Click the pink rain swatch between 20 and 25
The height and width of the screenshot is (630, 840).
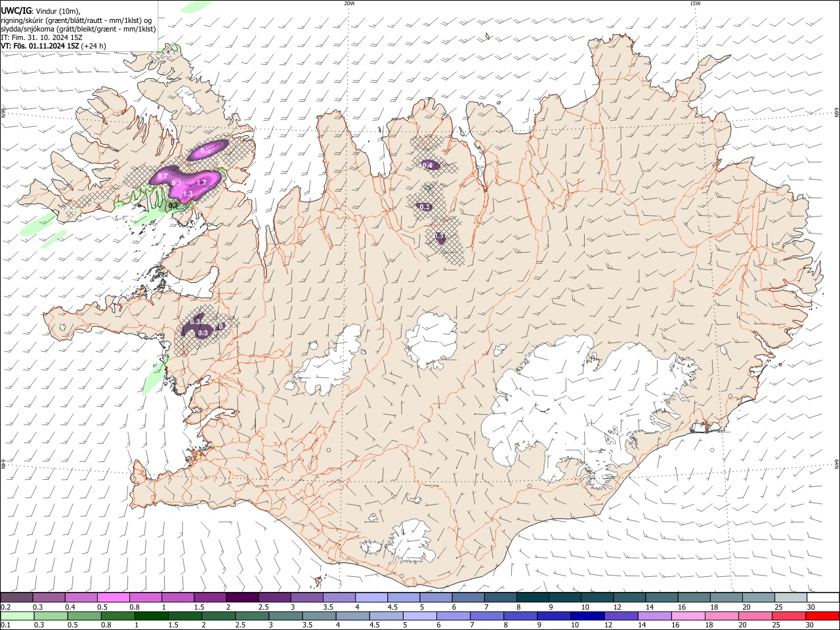(756, 616)
